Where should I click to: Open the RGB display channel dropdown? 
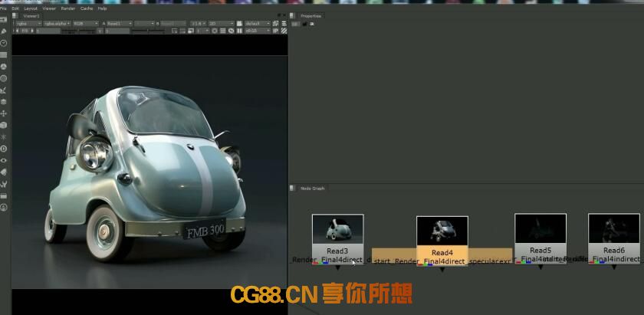click(x=85, y=24)
